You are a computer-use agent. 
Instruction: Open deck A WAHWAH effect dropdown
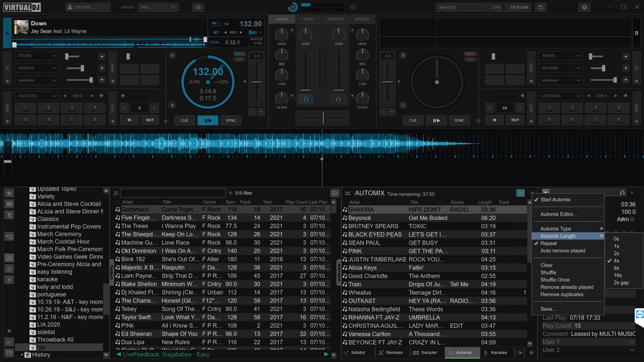pos(37,80)
